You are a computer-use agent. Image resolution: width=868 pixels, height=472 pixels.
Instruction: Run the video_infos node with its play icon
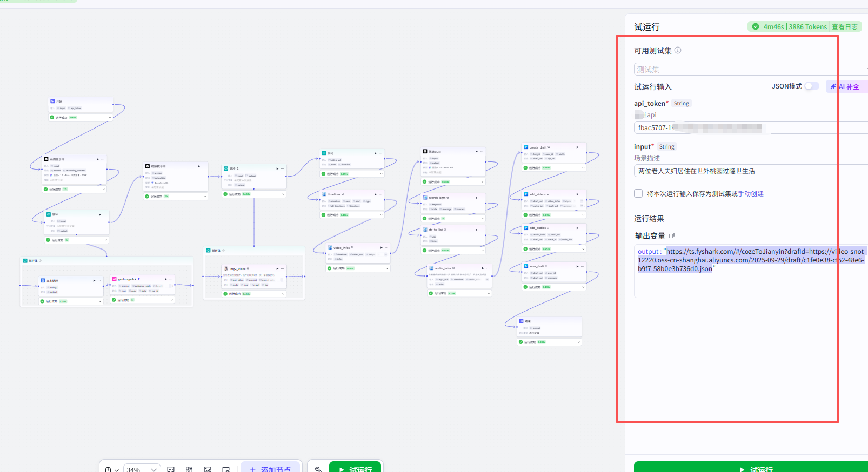click(381, 247)
